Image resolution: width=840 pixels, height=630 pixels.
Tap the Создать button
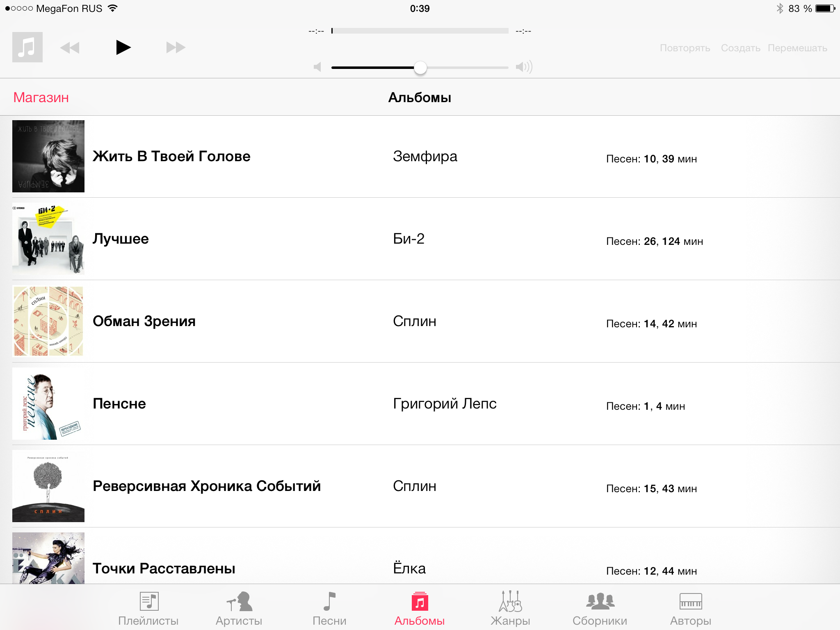(741, 48)
